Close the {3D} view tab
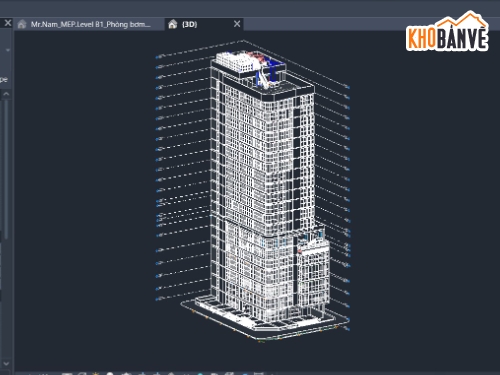This screenshot has height=375, width=500. (x=237, y=24)
